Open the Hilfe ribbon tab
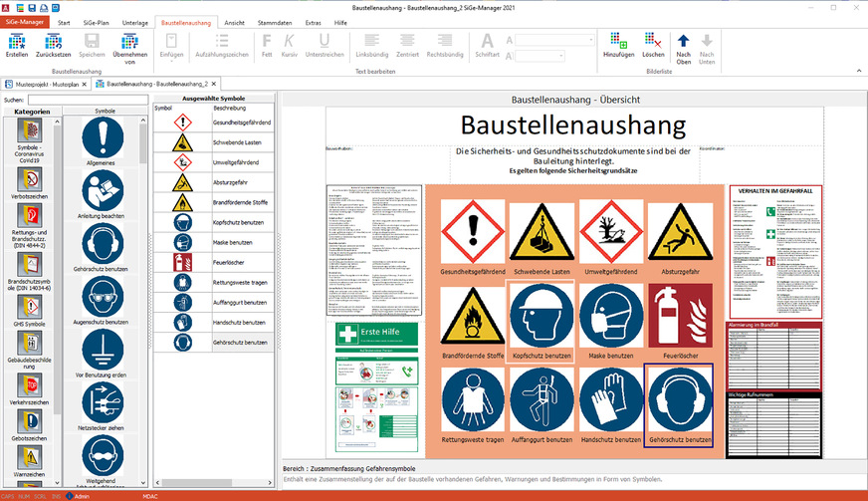Viewport: 868px width, 501px height. [340, 23]
